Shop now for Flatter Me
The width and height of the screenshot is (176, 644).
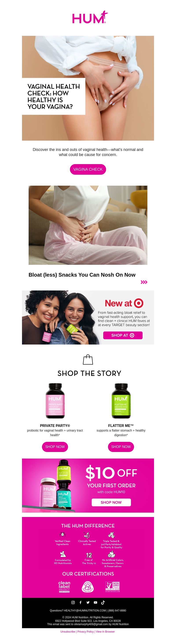click(x=121, y=447)
